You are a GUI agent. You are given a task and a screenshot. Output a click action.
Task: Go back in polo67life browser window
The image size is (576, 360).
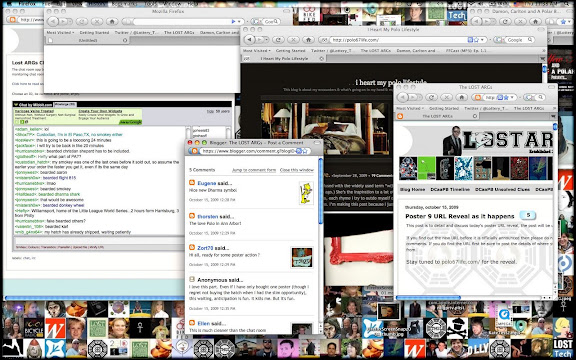250,40
